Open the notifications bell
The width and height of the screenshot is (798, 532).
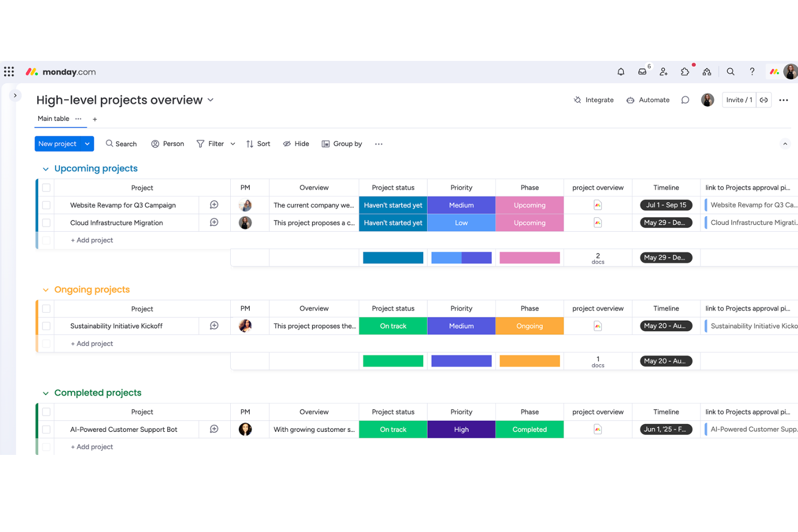pos(621,71)
